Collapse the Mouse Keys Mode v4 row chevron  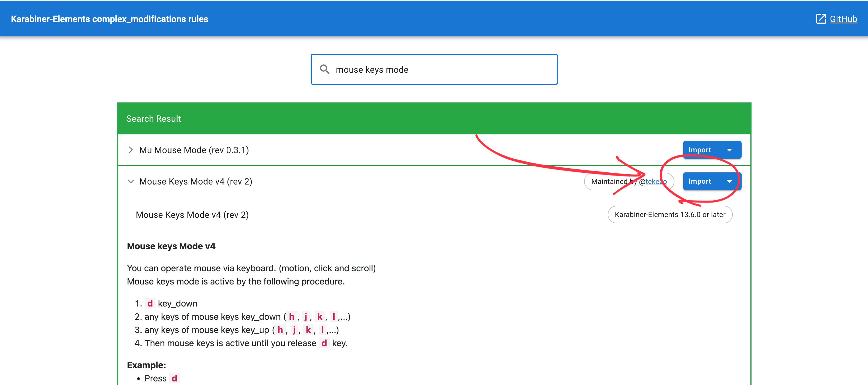click(x=131, y=181)
